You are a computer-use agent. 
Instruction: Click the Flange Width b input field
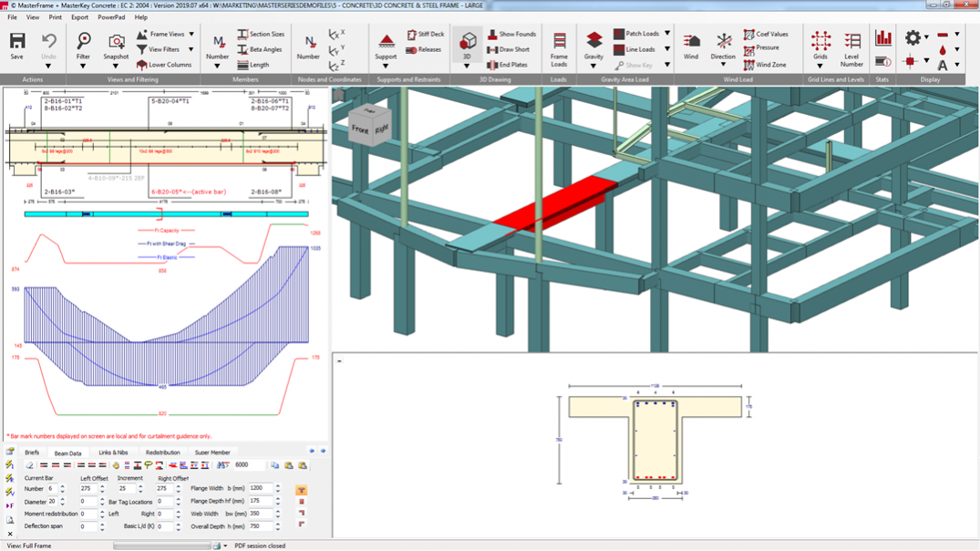[x=262, y=488]
